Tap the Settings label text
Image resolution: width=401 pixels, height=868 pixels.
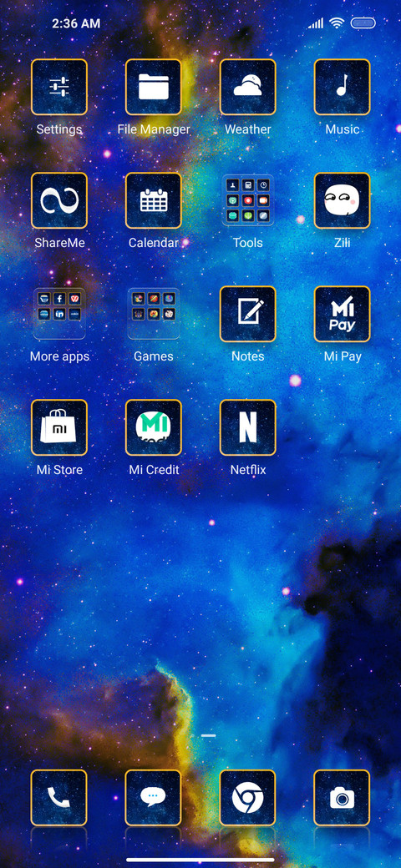pyautogui.click(x=59, y=129)
